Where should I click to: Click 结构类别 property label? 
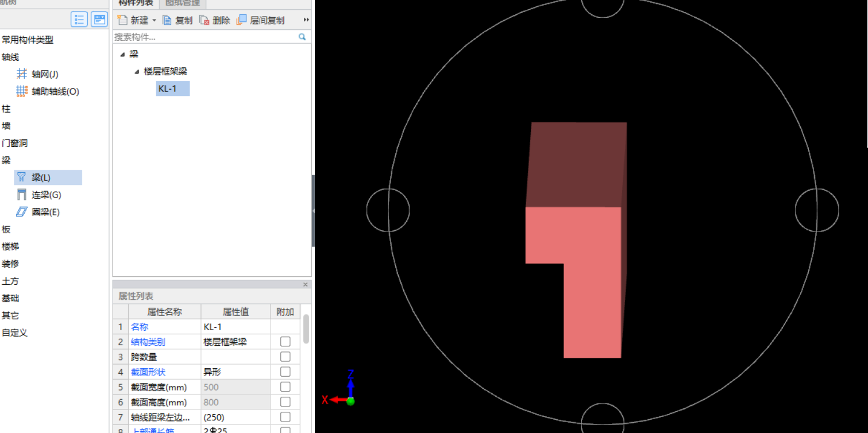click(x=148, y=342)
